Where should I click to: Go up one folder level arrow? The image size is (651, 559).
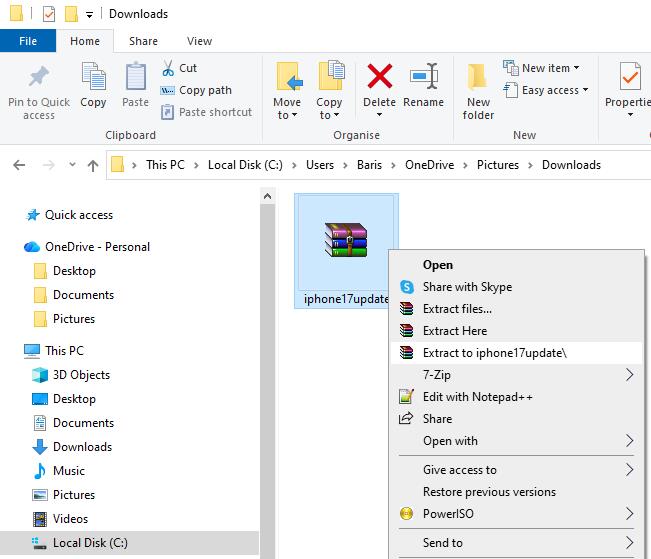point(93,165)
